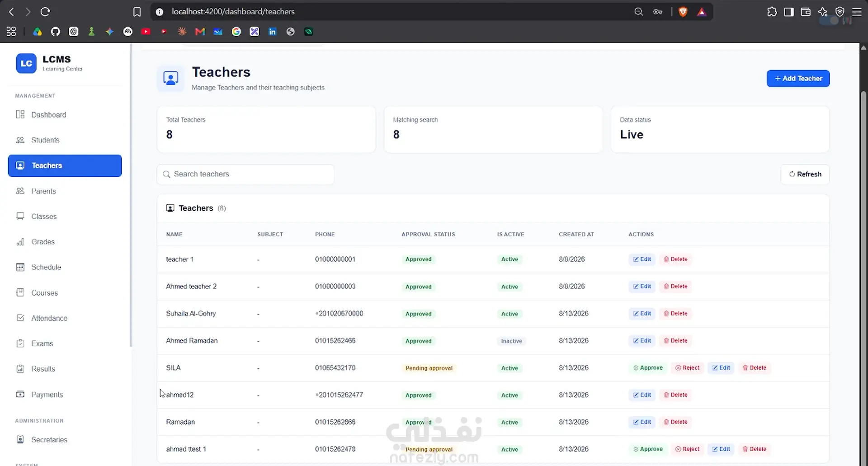Click the Created At column header
This screenshot has width=868, height=466.
pos(576,234)
